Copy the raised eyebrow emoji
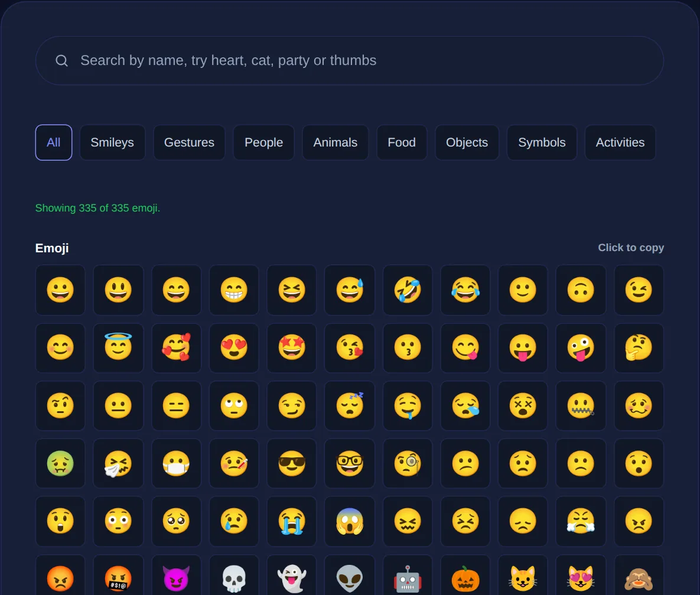 coord(60,405)
